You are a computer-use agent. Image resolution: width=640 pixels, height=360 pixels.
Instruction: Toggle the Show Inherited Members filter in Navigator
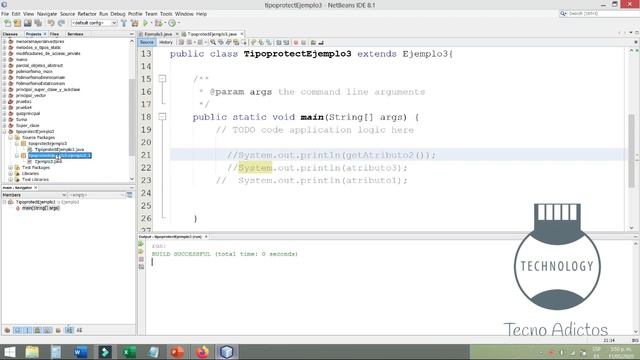[x=7, y=330]
